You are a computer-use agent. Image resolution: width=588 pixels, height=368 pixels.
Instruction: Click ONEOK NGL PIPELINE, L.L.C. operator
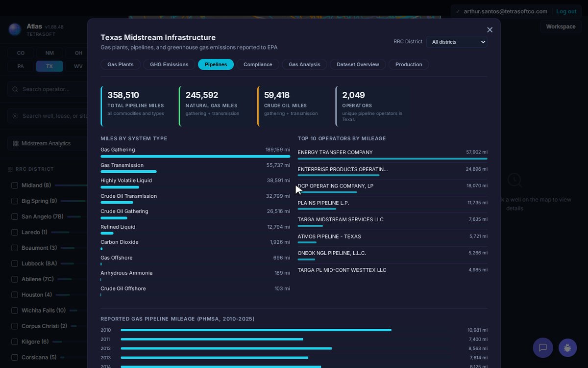[332, 253]
